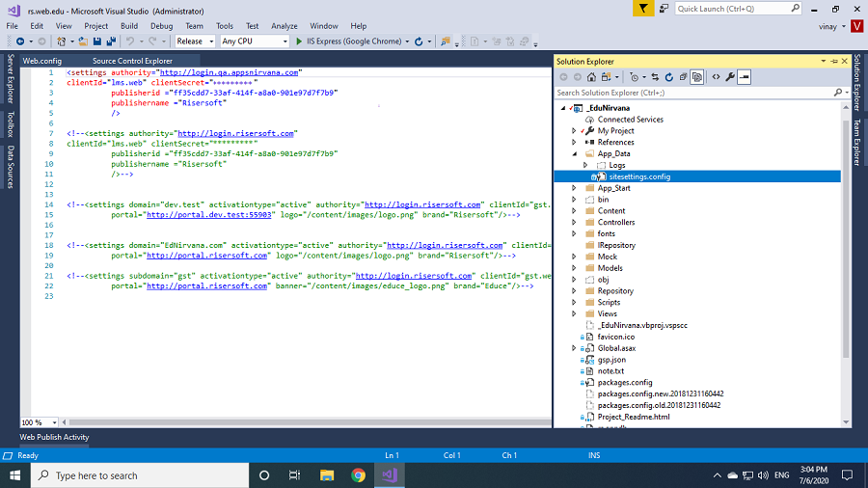The width and height of the screenshot is (868, 488).
Task: Refresh the Solution Explorer tree
Action: tap(669, 77)
